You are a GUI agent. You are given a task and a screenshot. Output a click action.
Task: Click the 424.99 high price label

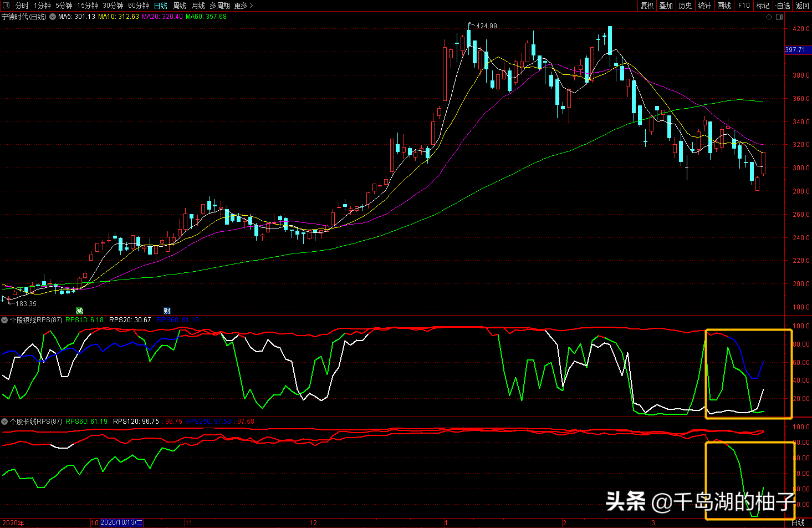point(487,26)
